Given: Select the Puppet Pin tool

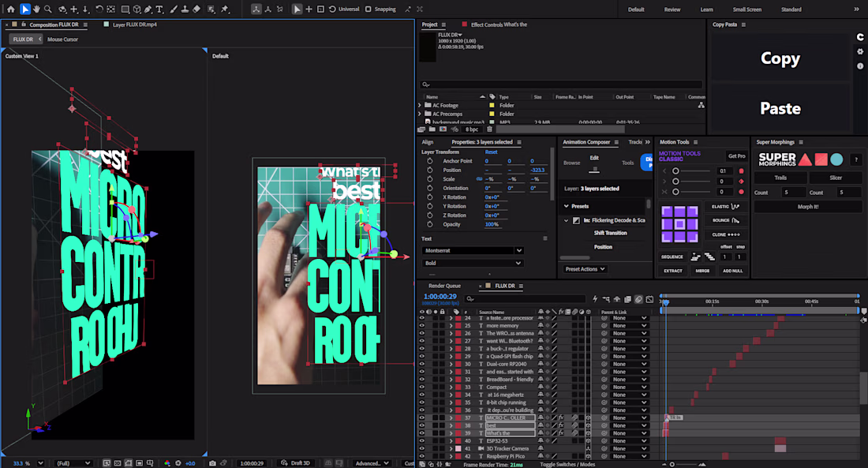Looking at the screenshot, I should (226, 9).
